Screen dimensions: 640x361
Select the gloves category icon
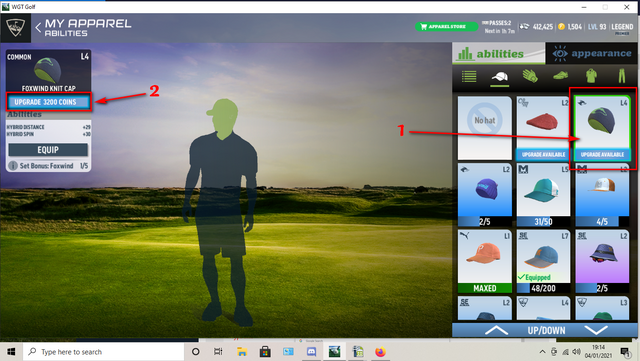[530, 76]
